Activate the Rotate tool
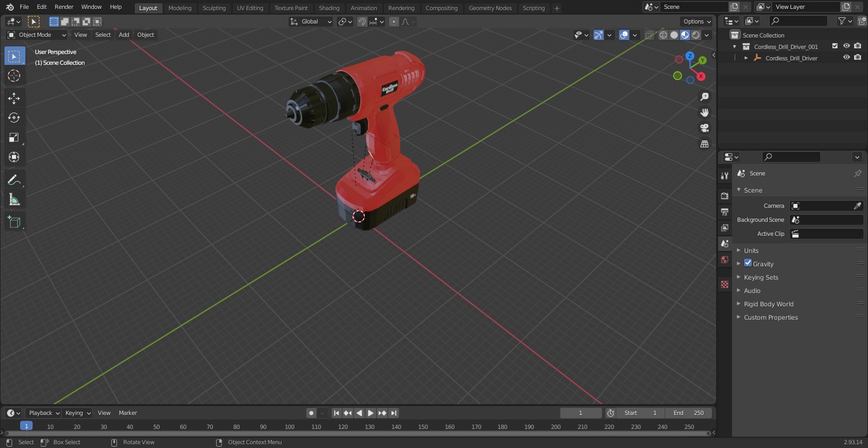The image size is (868, 448). coord(14,118)
